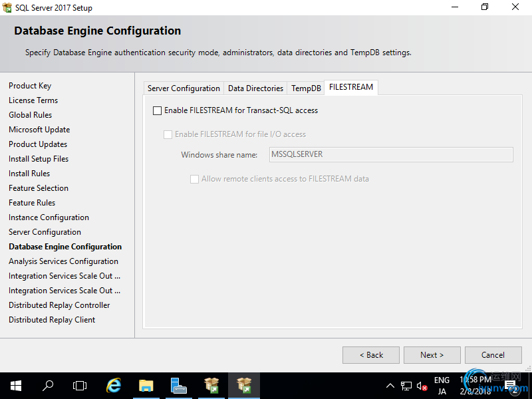
Task: Restore down the setup window
Action: (x=485, y=7)
